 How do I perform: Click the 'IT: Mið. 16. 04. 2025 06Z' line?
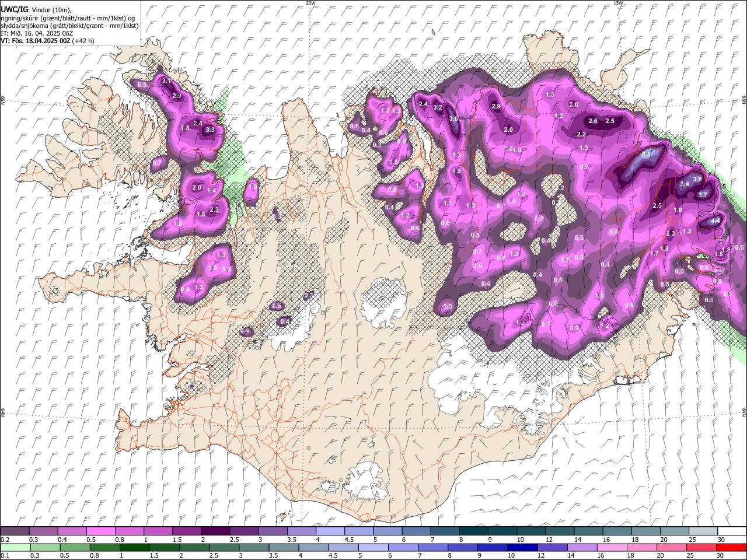tap(37, 33)
